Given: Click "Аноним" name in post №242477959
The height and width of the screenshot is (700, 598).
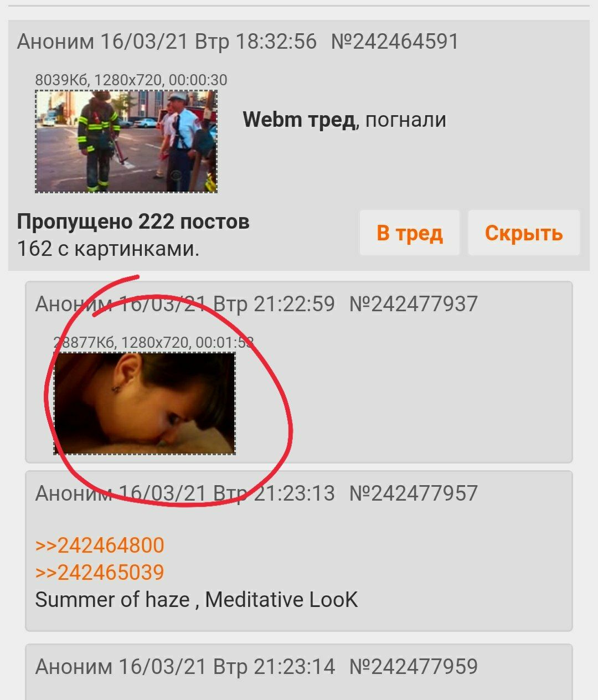Looking at the screenshot, I should pos(74,666).
